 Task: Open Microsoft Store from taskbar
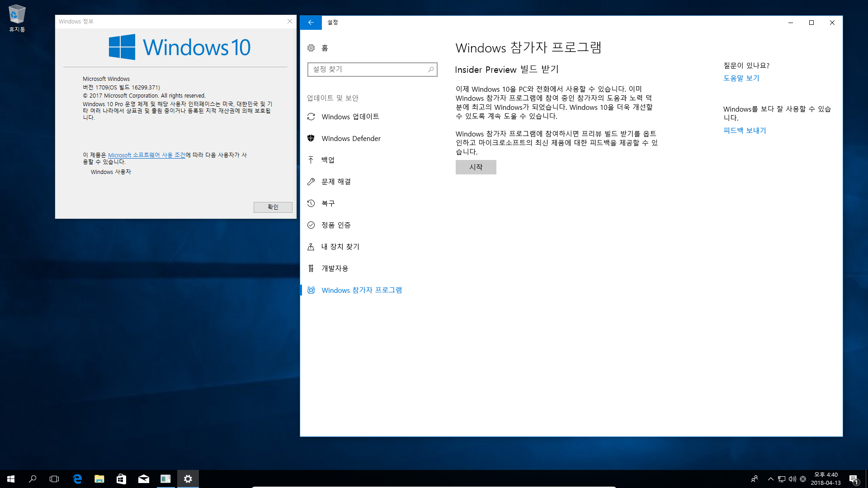pyautogui.click(x=121, y=479)
